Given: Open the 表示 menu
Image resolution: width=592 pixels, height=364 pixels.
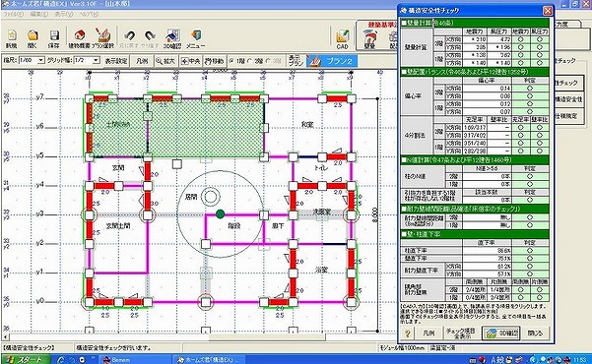Looking at the screenshot, I should pos(63,14).
